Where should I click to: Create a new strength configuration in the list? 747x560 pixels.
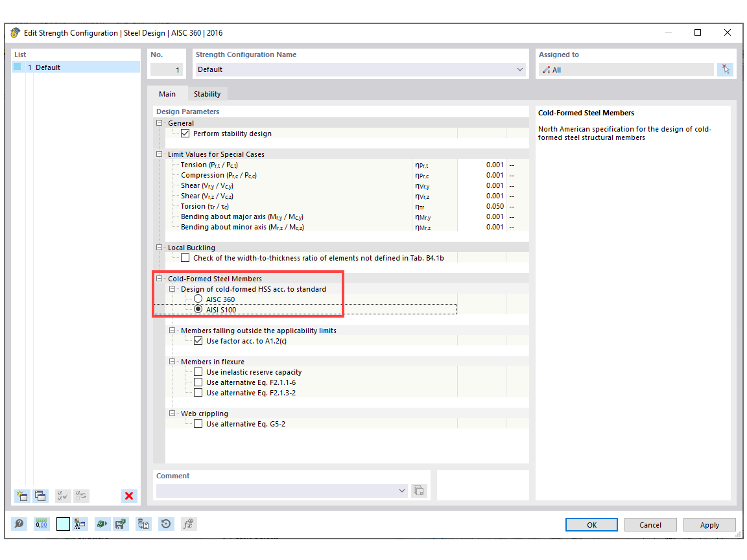22,496
